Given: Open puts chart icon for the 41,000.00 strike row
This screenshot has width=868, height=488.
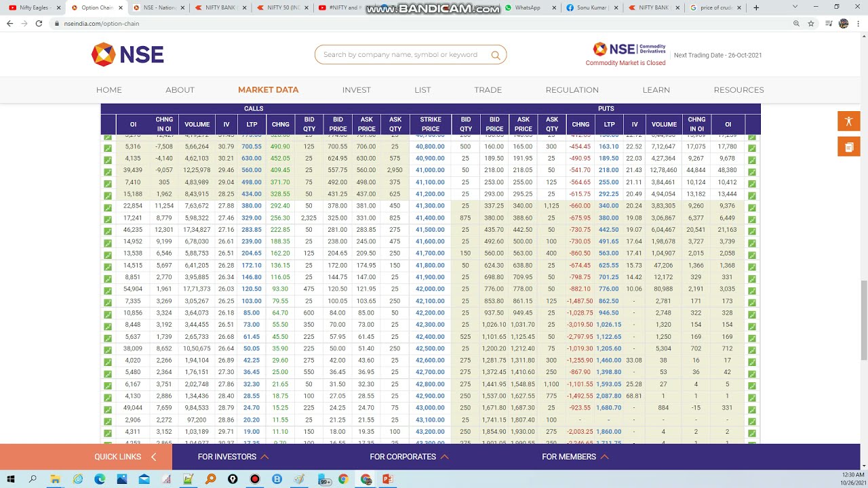Looking at the screenshot, I should click(752, 171).
